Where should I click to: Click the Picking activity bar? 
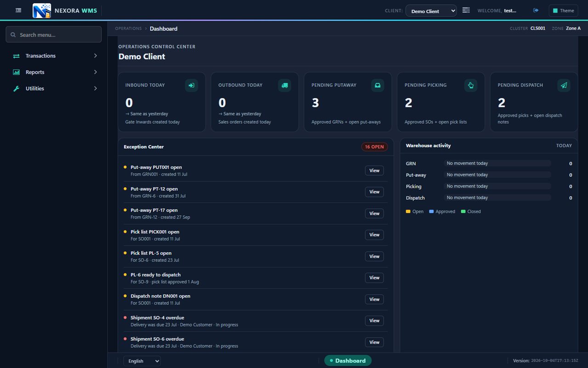coord(497,186)
